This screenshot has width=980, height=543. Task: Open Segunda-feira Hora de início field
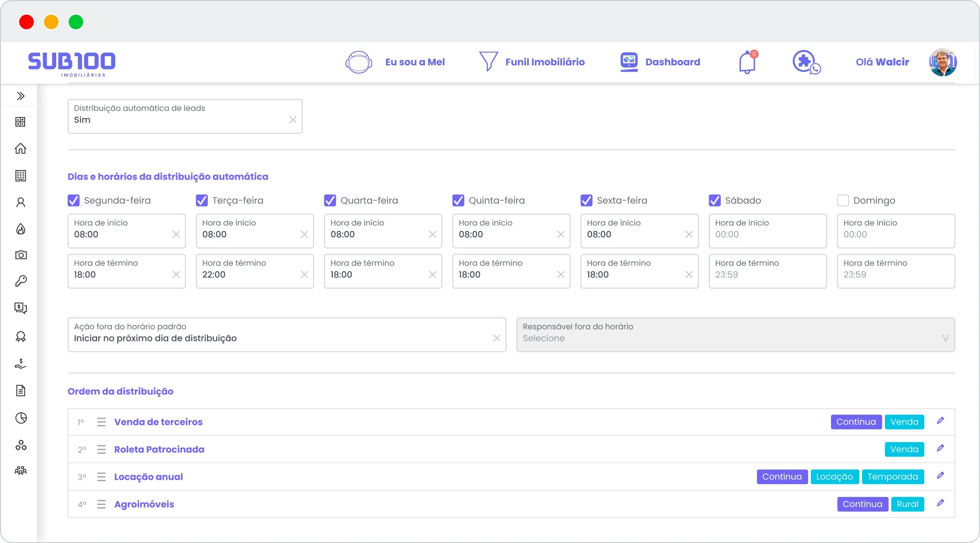[x=127, y=231]
